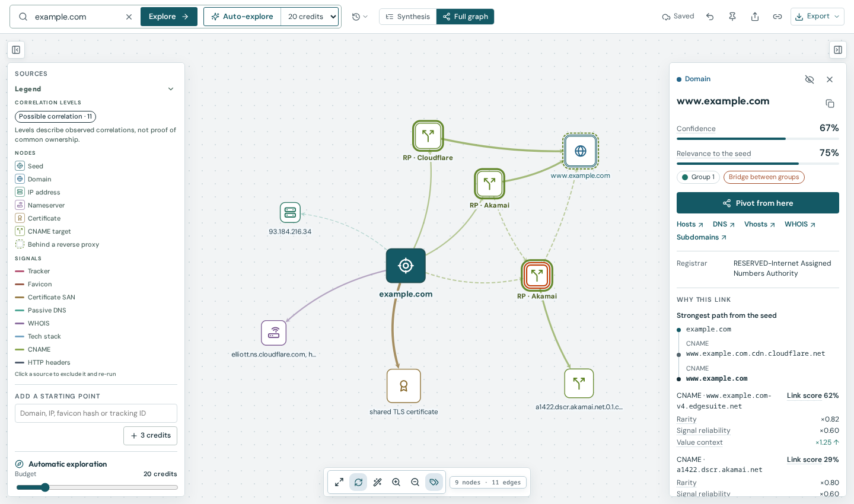The width and height of the screenshot is (854, 504).
Task: Click the starting point input field
Action: [96, 413]
